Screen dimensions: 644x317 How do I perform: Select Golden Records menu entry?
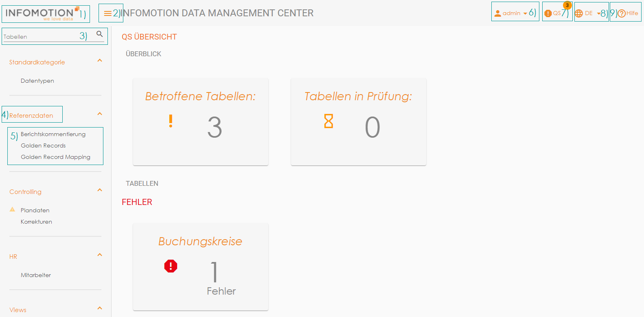43,145
